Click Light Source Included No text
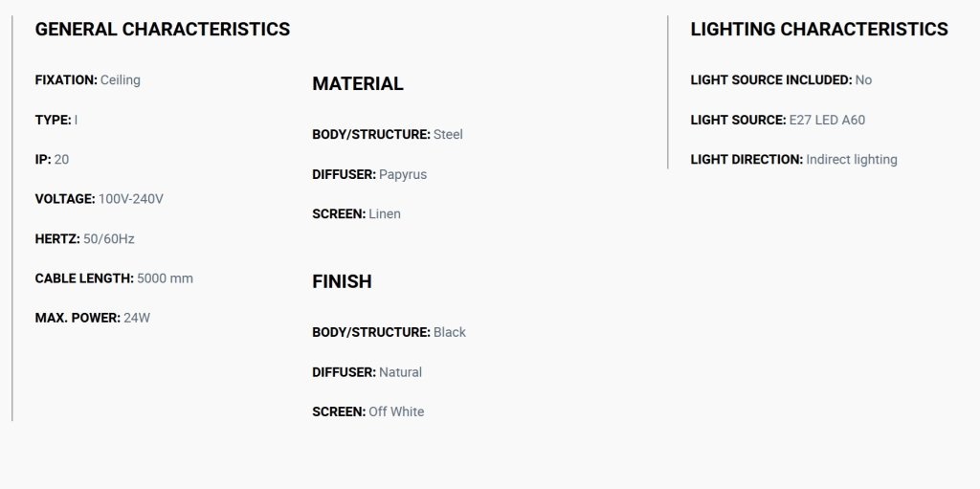 tap(781, 80)
